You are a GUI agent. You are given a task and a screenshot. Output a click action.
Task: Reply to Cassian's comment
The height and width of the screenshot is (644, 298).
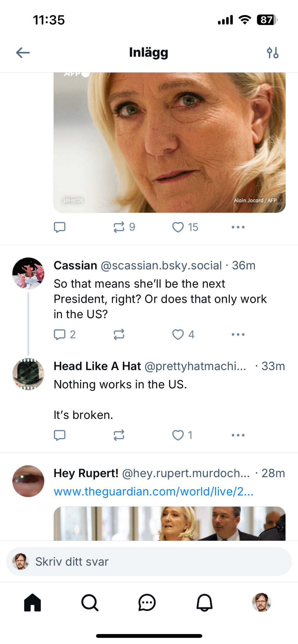[60, 335]
